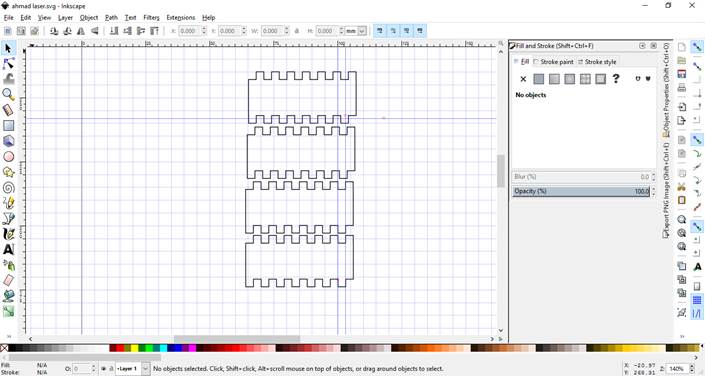Click the New document icon

[682, 47]
